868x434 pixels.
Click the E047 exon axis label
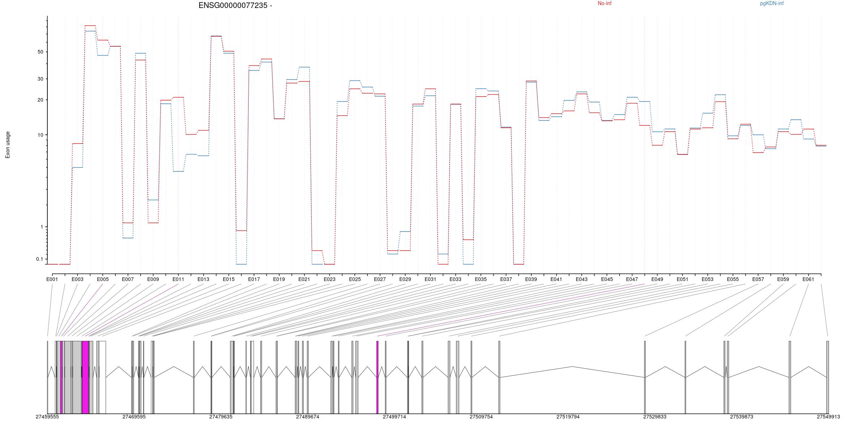coord(632,279)
